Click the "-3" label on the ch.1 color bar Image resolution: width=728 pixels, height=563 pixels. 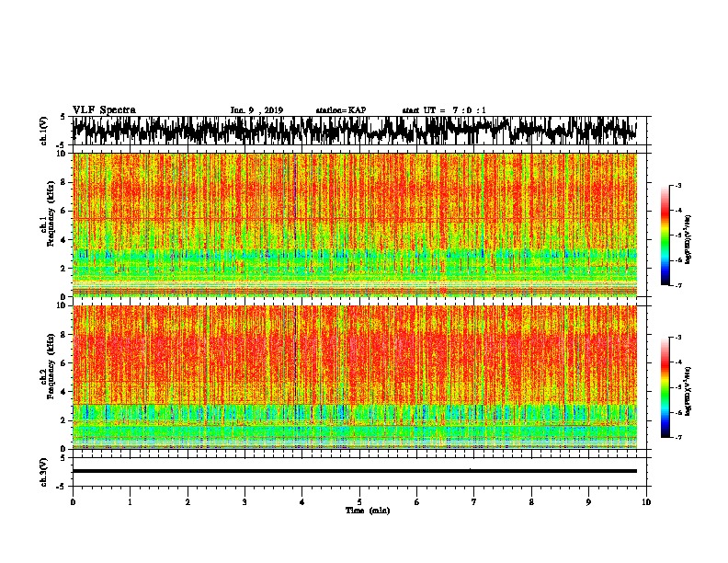(x=678, y=185)
